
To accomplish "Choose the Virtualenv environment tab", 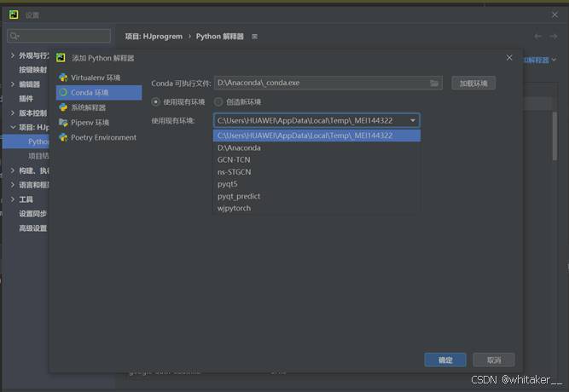I will (99, 78).
